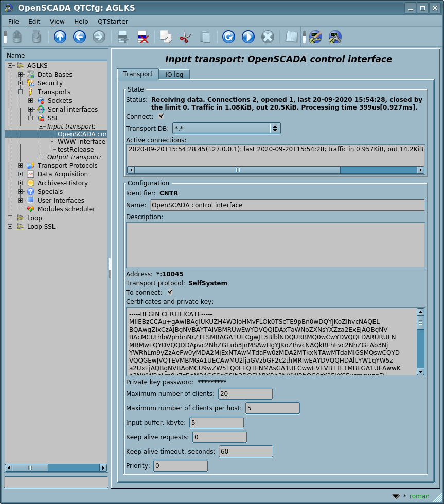444x504 pixels.
Task: Click the Transports lightning icon
Action: tap(31, 92)
